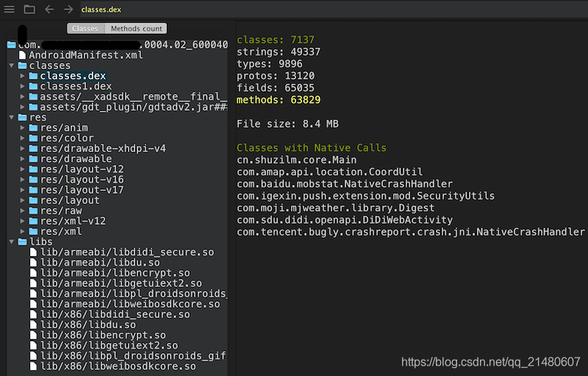The height and width of the screenshot is (376, 588).
Task: Click the libs folder icon
Action: tap(23, 242)
